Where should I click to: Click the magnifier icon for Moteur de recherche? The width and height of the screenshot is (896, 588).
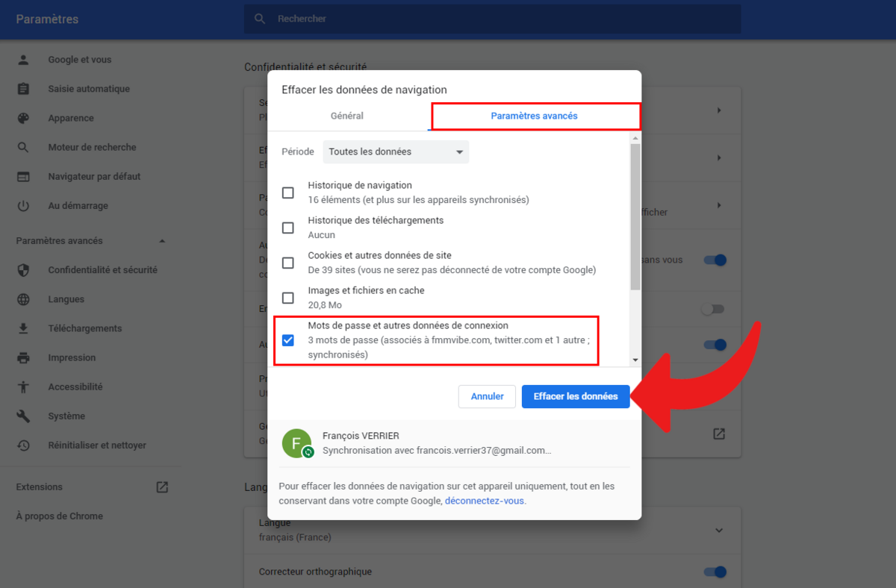pyautogui.click(x=24, y=147)
